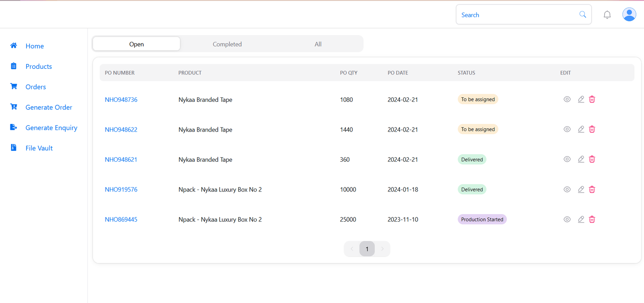
Task: Click the PRODUCT column header
Action: [190, 73]
